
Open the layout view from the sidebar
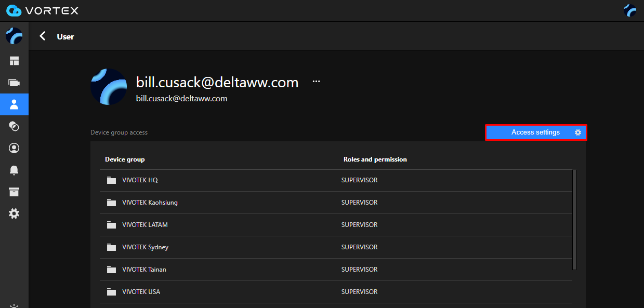click(x=14, y=61)
